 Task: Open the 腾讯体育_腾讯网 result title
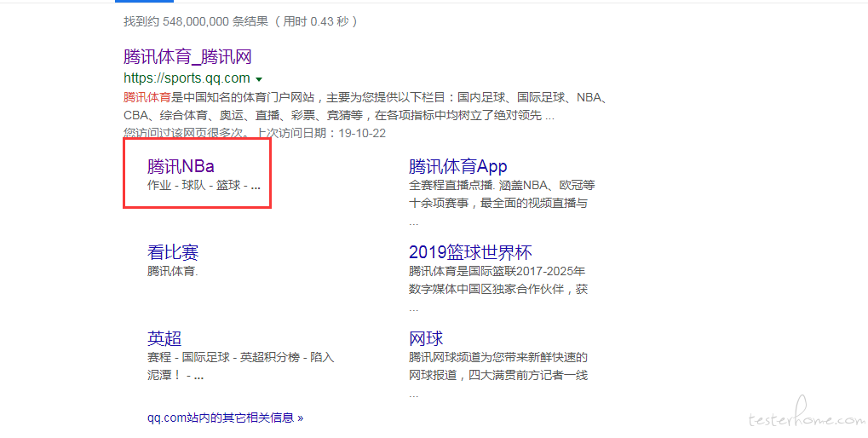[187, 56]
